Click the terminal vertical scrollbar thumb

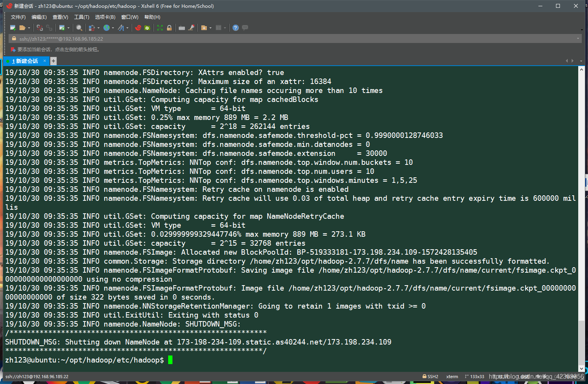click(581, 343)
